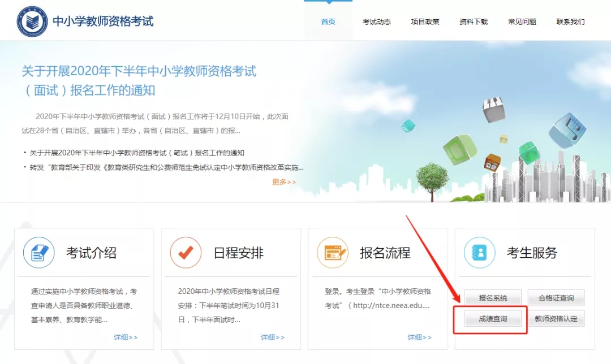Open the 项目政策 menu item
Image resolution: width=611 pixels, height=364 pixels.
(425, 22)
